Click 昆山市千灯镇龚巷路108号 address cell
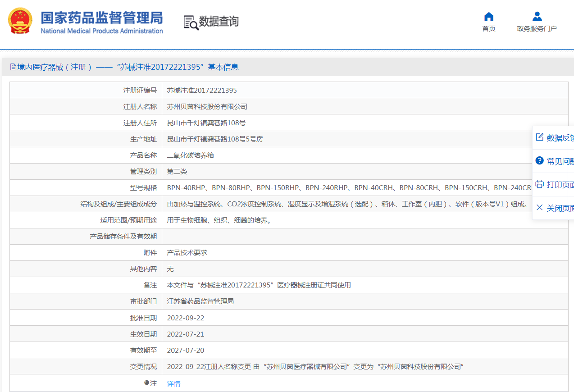Viewport: 574px width, 392px height. pos(206,123)
